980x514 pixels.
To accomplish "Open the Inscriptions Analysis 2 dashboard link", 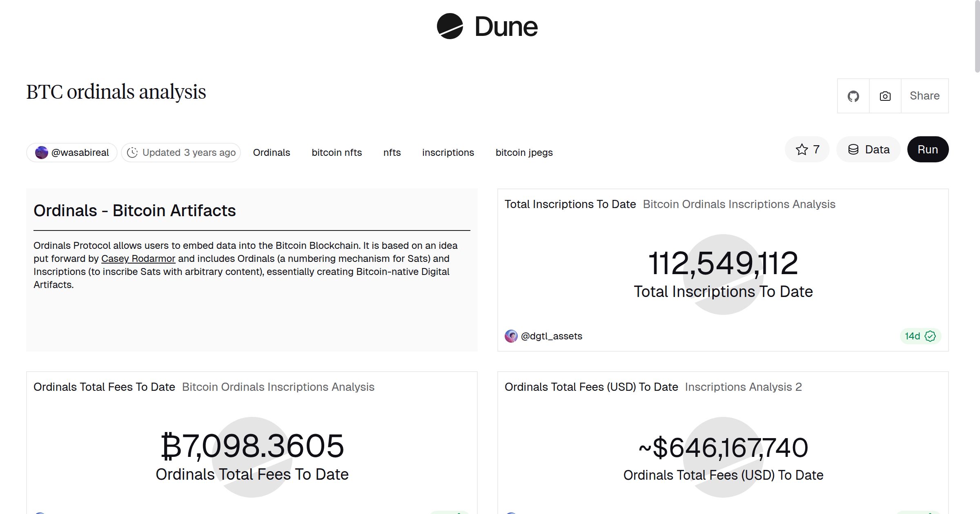I will (743, 387).
